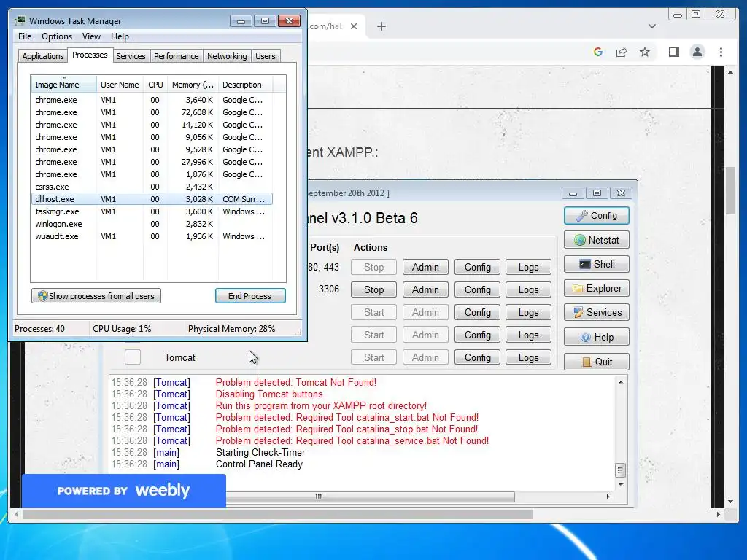This screenshot has height=560, width=747.
Task: Click Chrome page vertical scrollbar thumb
Action: point(730,191)
